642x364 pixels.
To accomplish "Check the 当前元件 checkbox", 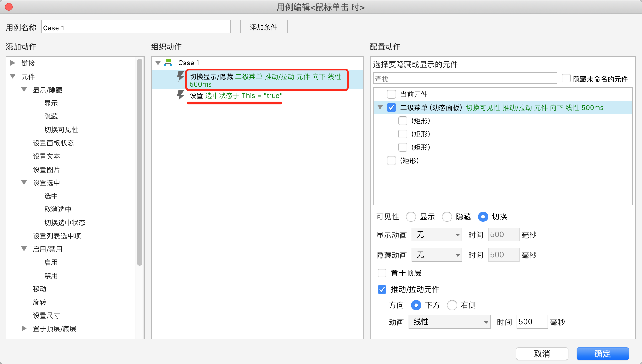I will 391,94.
